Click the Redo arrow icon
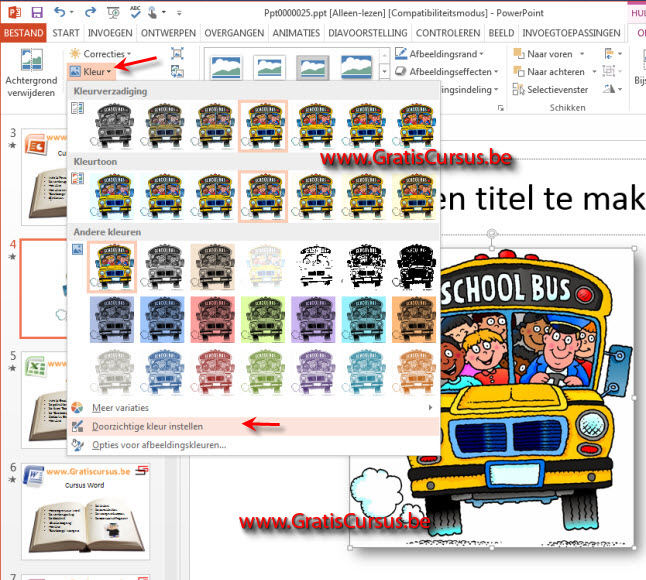This screenshot has height=580, width=646. click(90, 12)
